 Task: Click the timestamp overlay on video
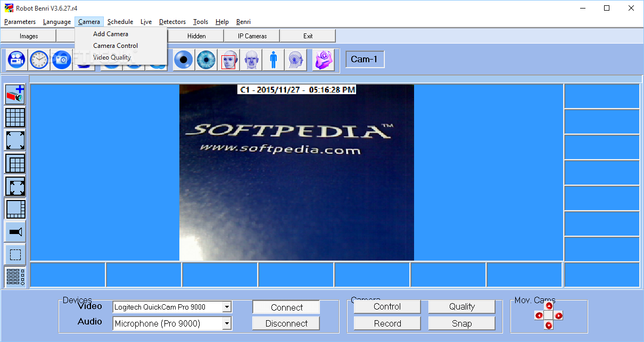297,90
